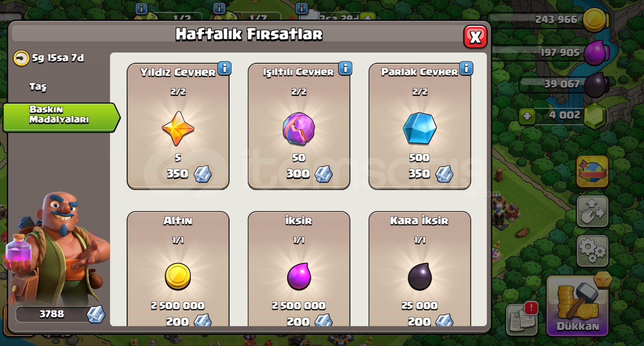Select the Altın gold offer card

(x=178, y=269)
